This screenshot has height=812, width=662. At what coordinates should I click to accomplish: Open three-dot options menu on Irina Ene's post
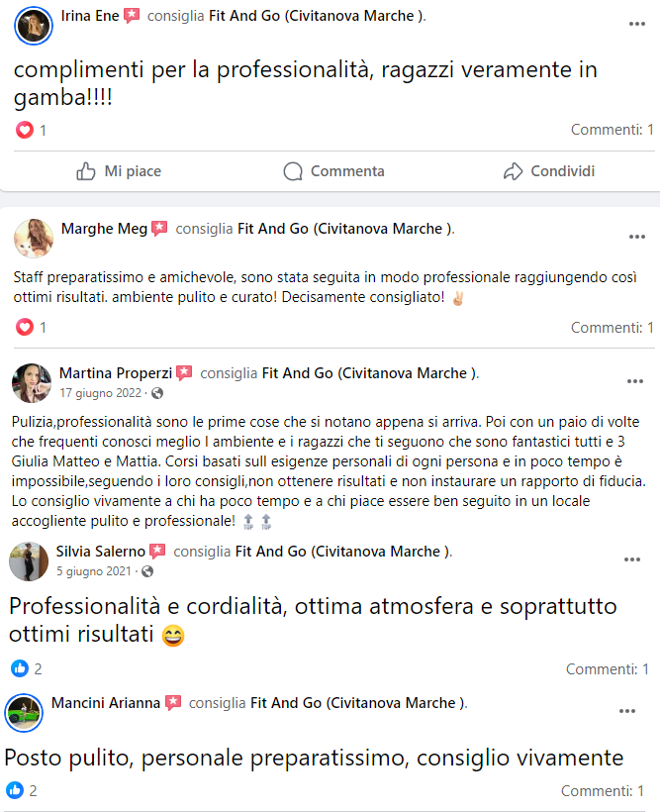coord(636,24)
